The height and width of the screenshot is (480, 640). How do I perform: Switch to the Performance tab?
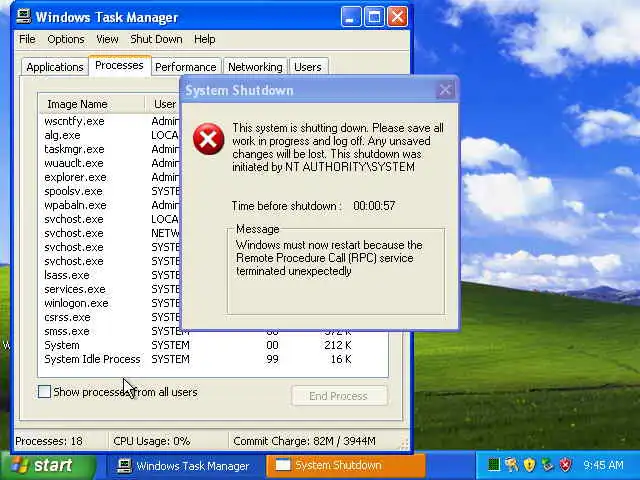(186, 67)
